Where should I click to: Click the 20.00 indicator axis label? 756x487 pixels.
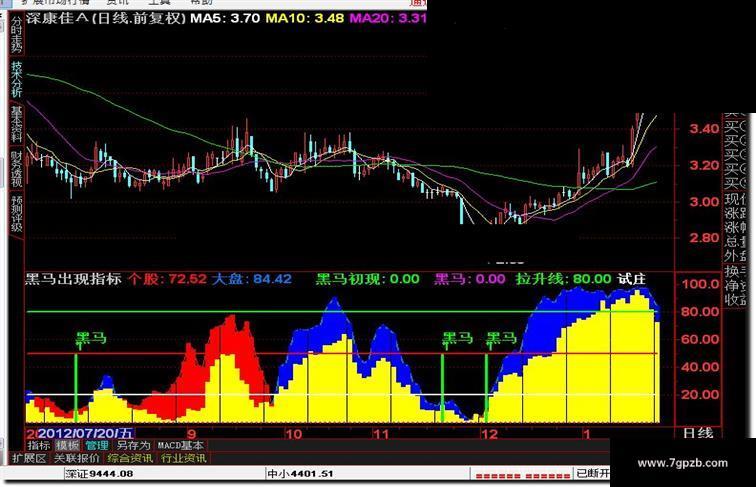coord(701,394)
